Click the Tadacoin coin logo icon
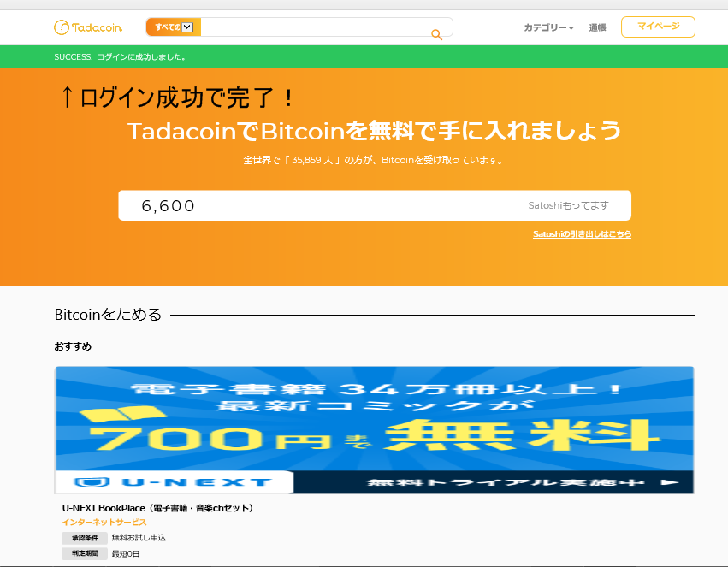The height and width of the screenshot is (567, 728). (x=61, y=27)
